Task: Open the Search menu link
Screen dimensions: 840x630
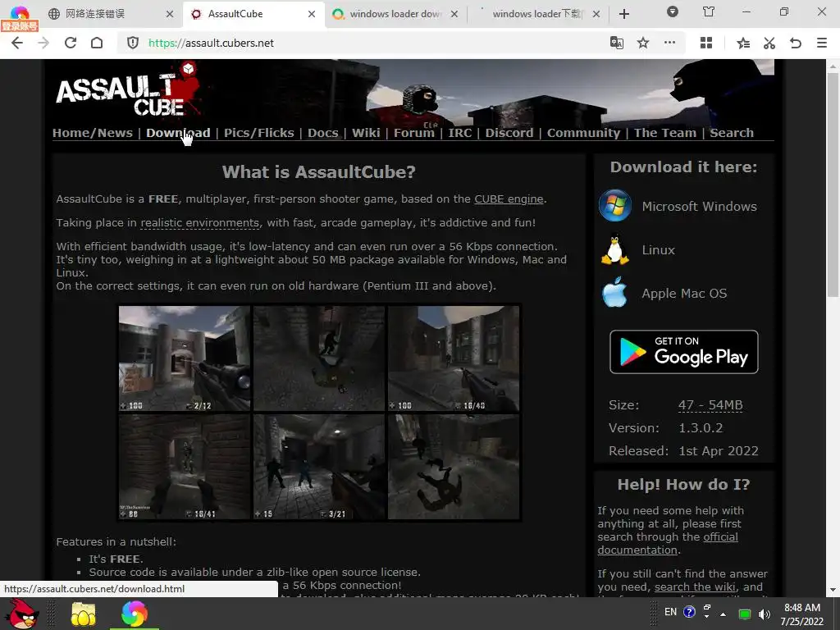Action: (x=731, y=133)
